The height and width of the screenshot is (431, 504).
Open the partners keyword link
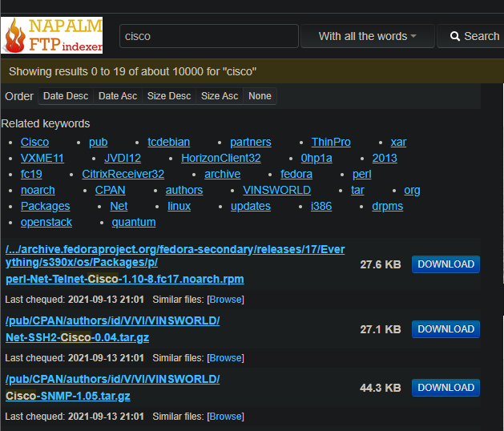tap(251, 142)
